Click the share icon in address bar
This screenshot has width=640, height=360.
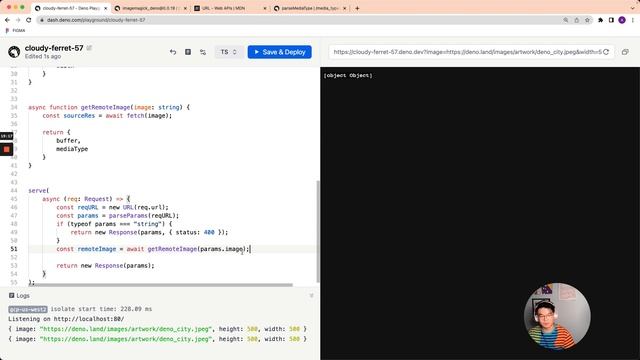[577, 20]
